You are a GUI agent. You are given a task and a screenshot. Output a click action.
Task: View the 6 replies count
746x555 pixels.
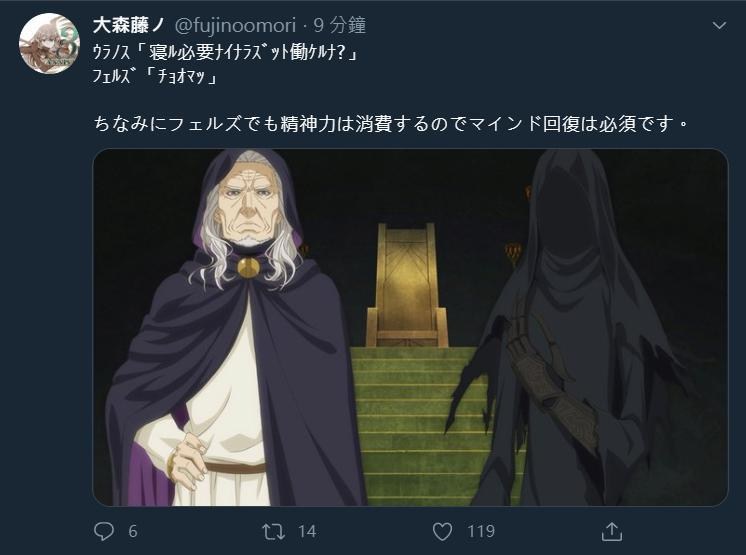coord(133,531)
